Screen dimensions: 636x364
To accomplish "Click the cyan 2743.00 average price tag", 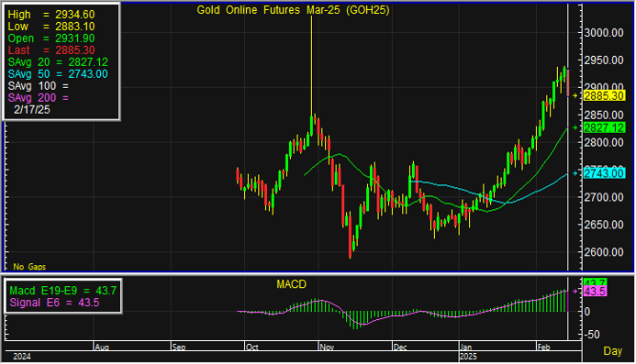I will [604, 173].
